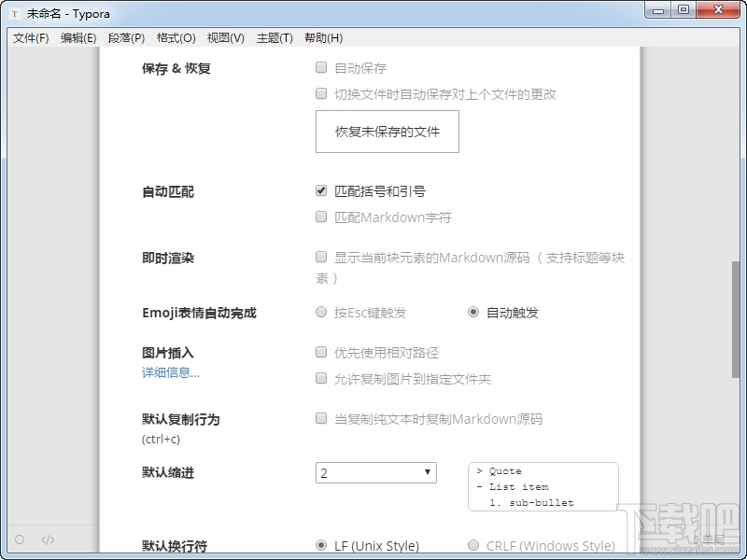Image resolution: width=747 pixels, height=560 pixels.
Task: Click the Emoji表情自动完成 label
Action: point(199,313)
